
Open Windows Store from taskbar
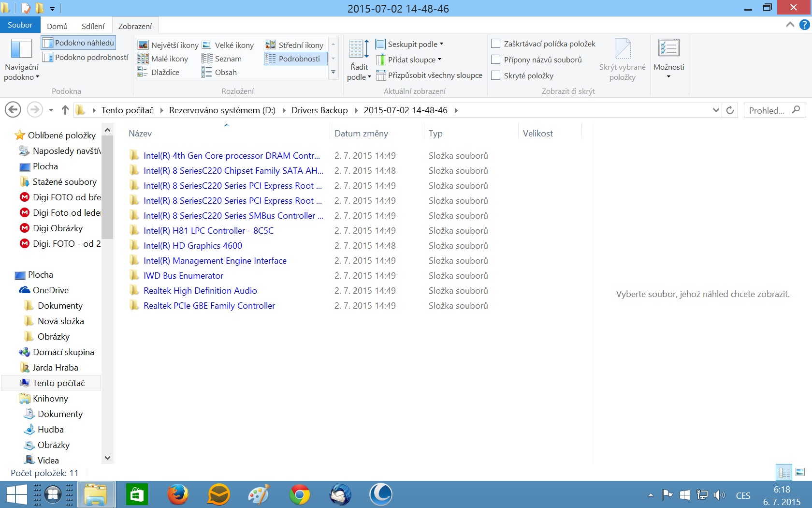point(137,494)
